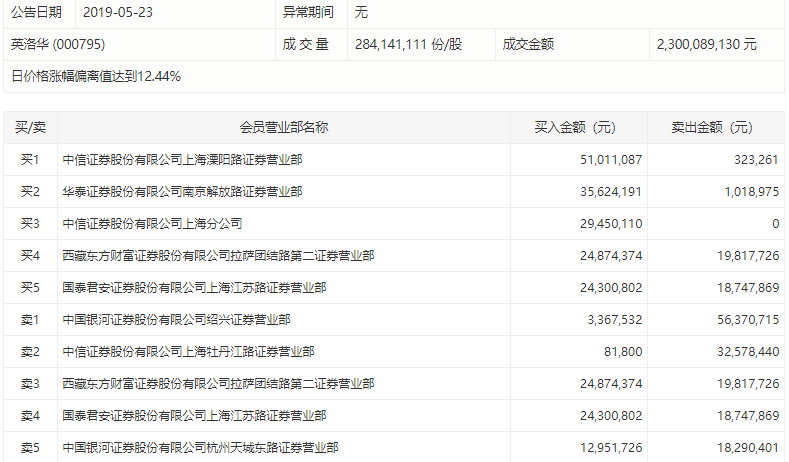Click 24,874,374 in the 卖3 row
The height and width of the screenshot is (462, 789).
click(x=611, y=383)
